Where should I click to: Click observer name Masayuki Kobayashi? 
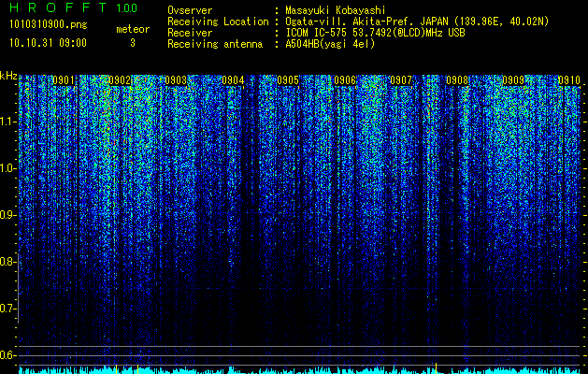(335, 10)
